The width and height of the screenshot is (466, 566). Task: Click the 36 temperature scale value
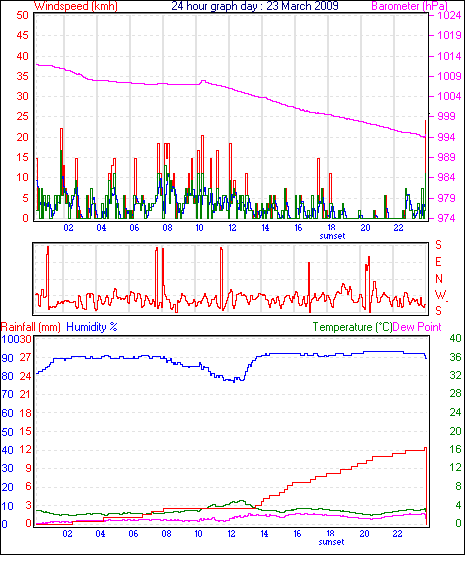[455, 357]
